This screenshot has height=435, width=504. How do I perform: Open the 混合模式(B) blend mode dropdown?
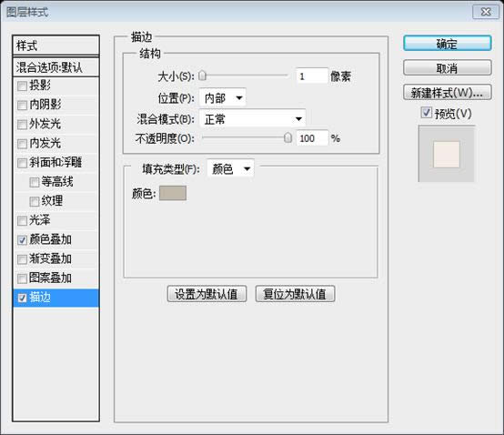(252, 119)
